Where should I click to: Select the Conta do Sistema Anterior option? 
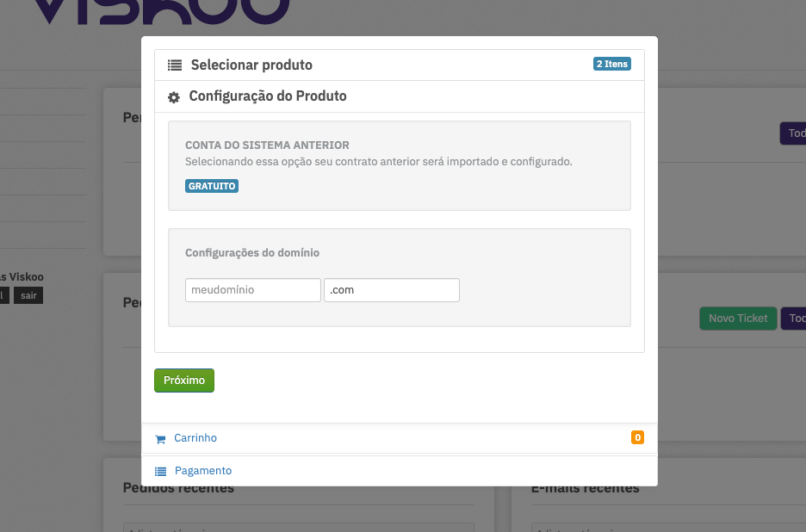click(400, 165)
